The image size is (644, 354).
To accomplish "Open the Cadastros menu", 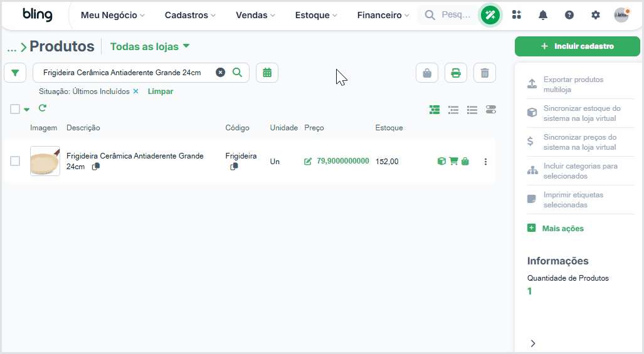I will coord(190,15).
